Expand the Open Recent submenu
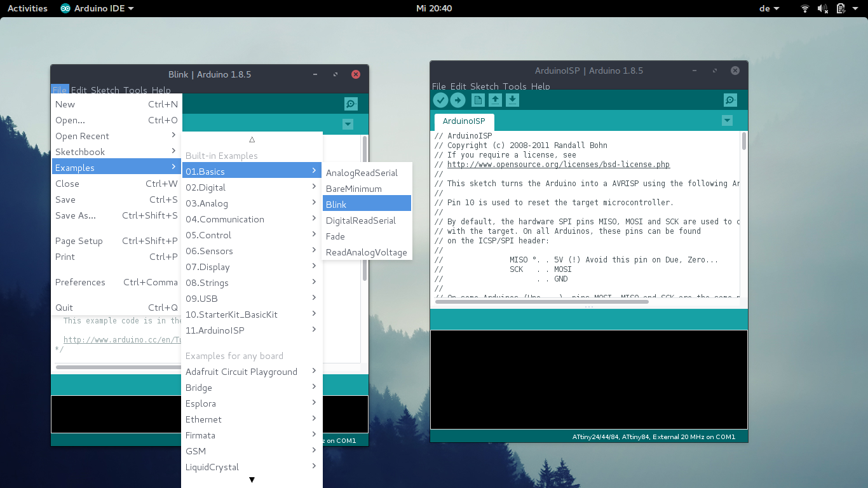The width and height of the screenshot is (868, 488). click(116, 136)
